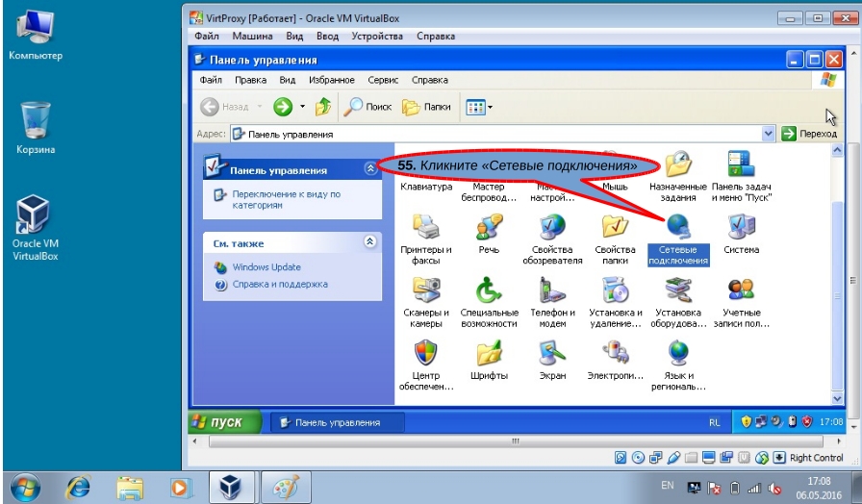This screenshot has width=862, height=504.
Task: Click the green Forward arrow button
Action: (283, 107)
